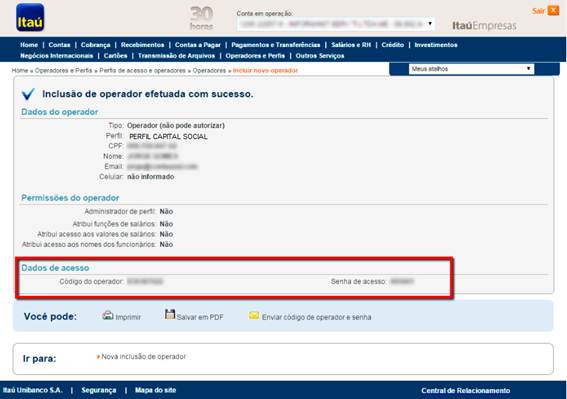Click Nova inclusão de operador link
The image size is (567, 399).
point(144,357)
